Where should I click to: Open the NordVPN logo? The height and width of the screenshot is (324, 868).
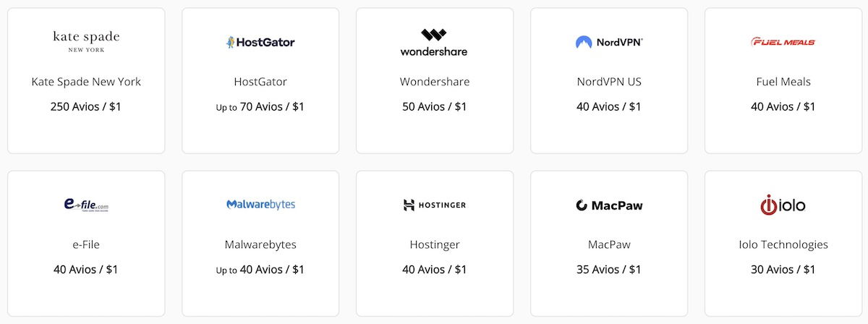click(609, 42)
